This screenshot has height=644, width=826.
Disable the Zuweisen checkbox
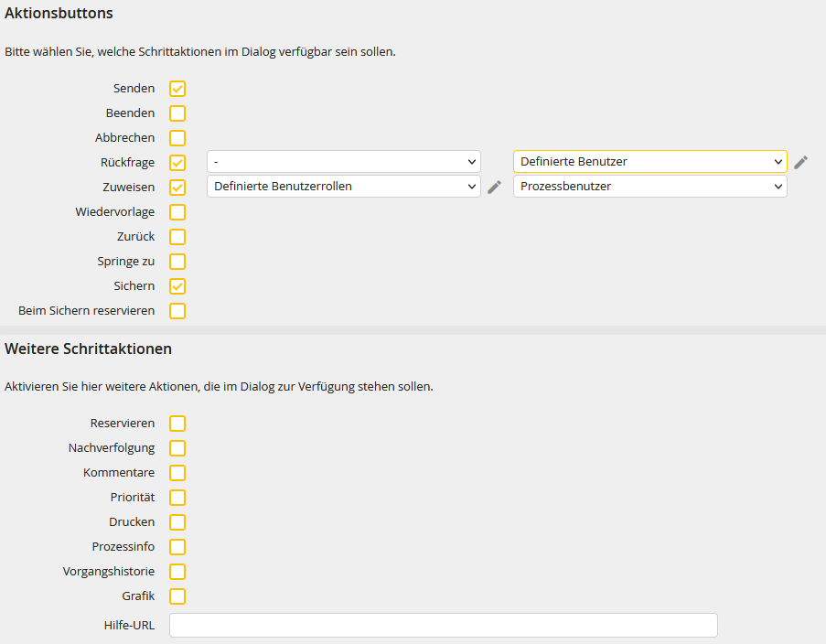pos(177,188)
